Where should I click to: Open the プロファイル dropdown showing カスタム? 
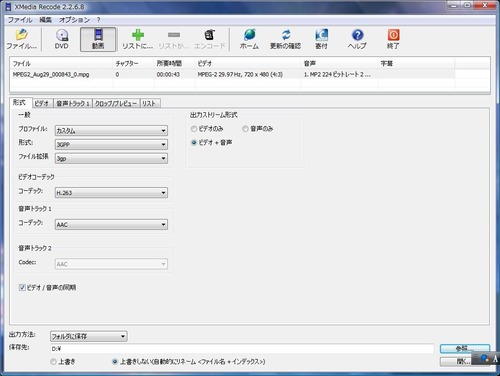[x=111, y=130]
